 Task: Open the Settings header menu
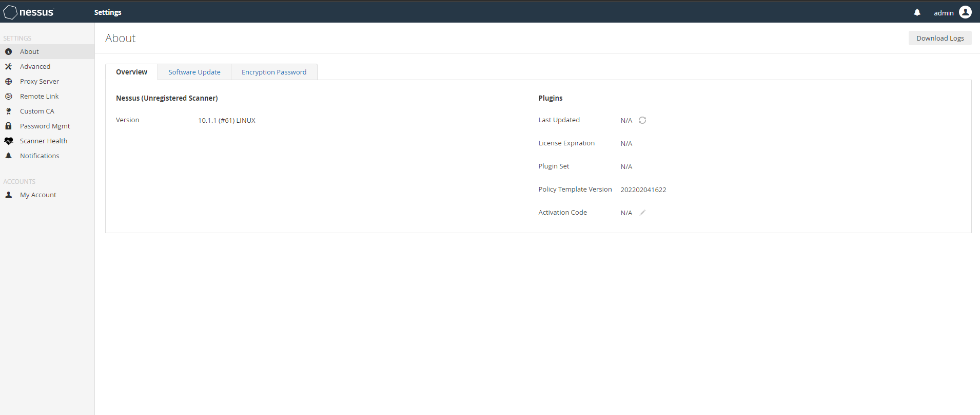[x=108, y=12]
